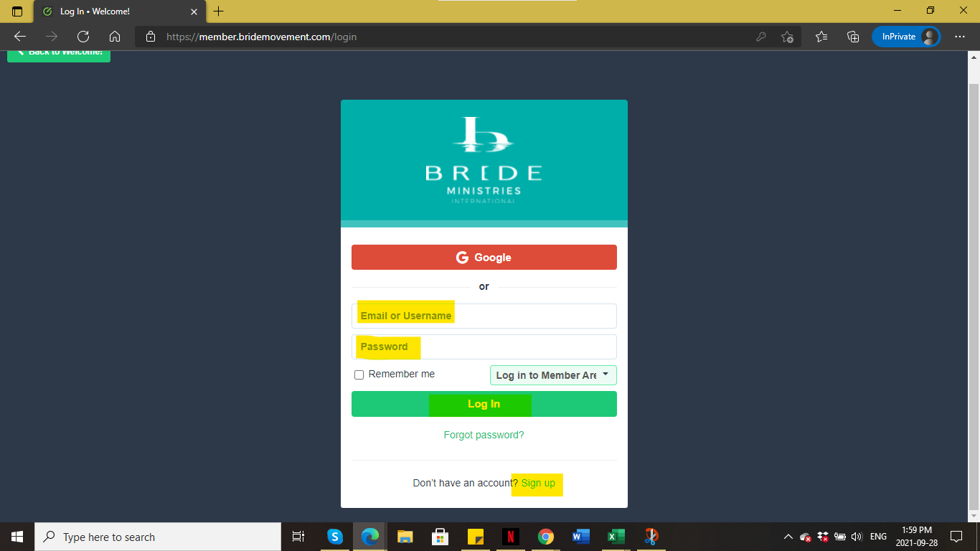Launch Skype from the taskbar
The height and width of the screenshot is (551, 980).
(x=335, y=537)
